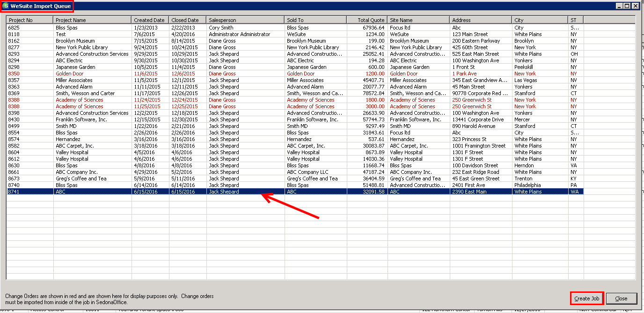Select project number 8398
644x313 pixels.
pos(14,113)
